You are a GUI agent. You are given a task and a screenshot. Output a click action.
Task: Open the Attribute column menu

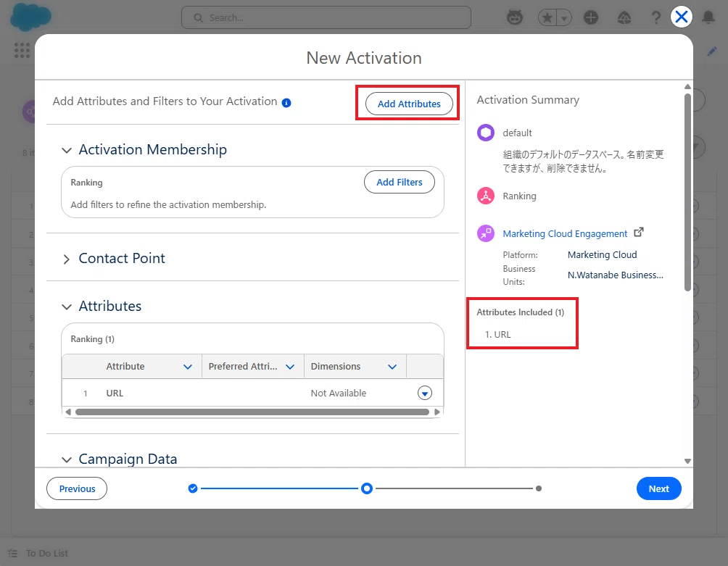188,367
